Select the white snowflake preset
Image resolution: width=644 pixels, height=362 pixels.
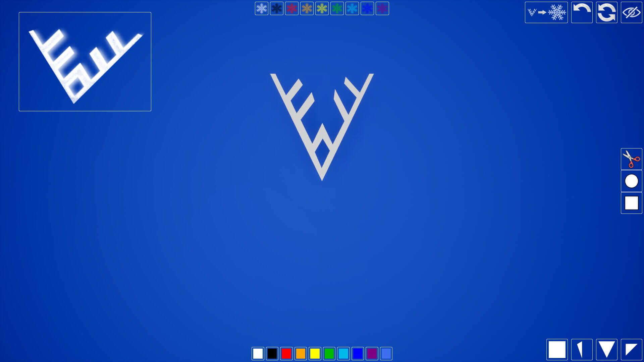[x=261, y=9]
